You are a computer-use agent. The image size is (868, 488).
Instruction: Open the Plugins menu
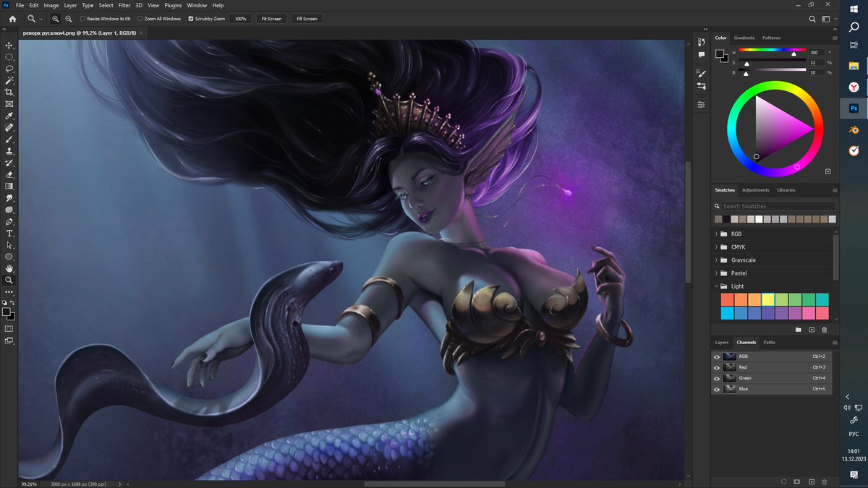coord(173,5)
